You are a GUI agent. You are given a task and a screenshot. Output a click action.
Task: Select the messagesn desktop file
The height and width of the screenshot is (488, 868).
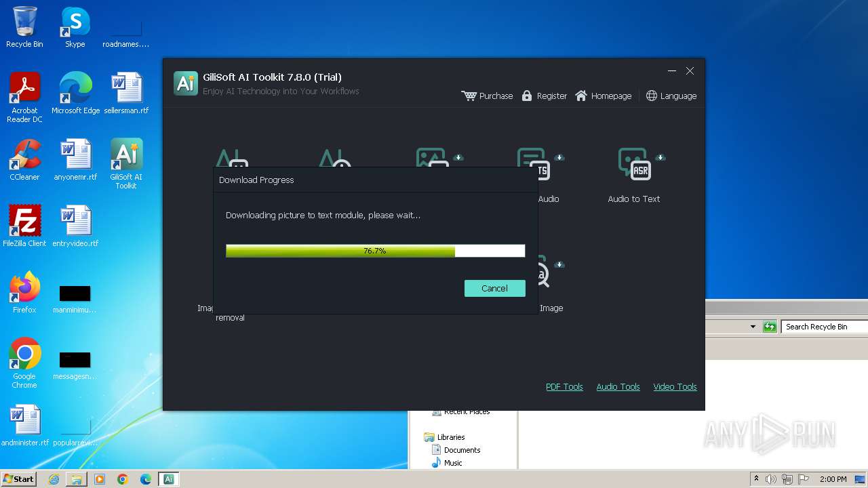tap(75, 366)
